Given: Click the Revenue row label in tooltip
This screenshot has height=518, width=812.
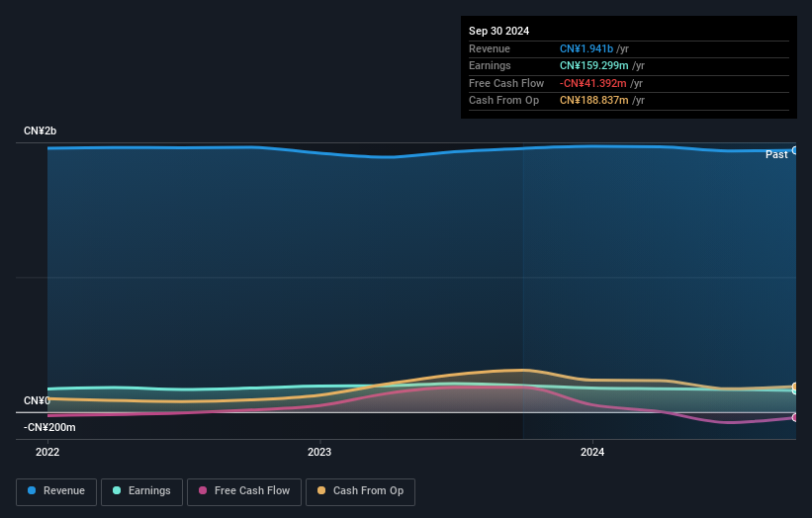Looking at the screenshot, I should (490, 48).
